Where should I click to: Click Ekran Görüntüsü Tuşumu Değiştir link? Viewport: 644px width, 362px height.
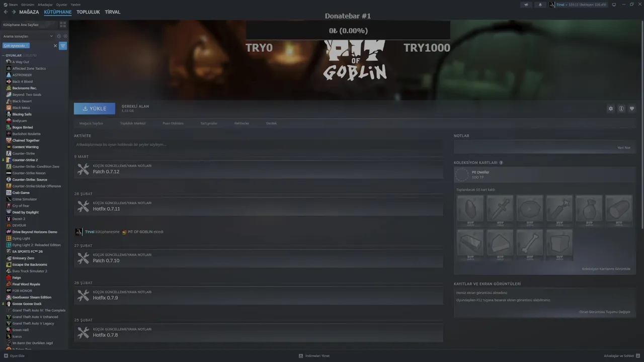coord(605,312)
